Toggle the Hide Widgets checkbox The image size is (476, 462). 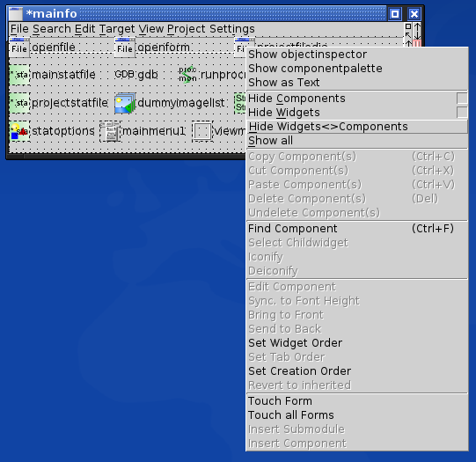pyautogui.click(x=462, y=113)
